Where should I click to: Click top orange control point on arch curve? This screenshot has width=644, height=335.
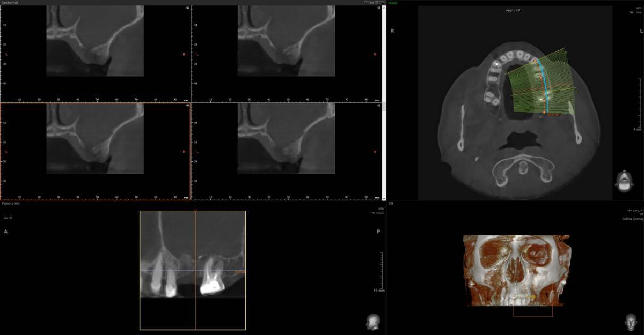535,62
